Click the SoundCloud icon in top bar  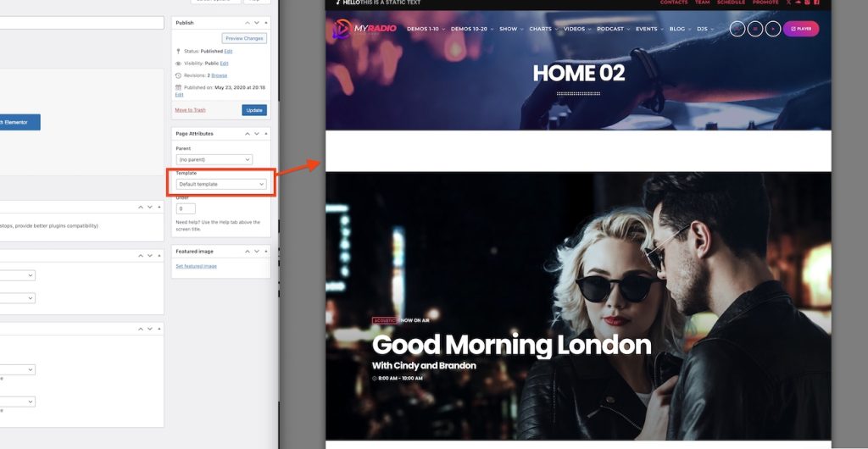pyautogui.click(x=798, y=3)
